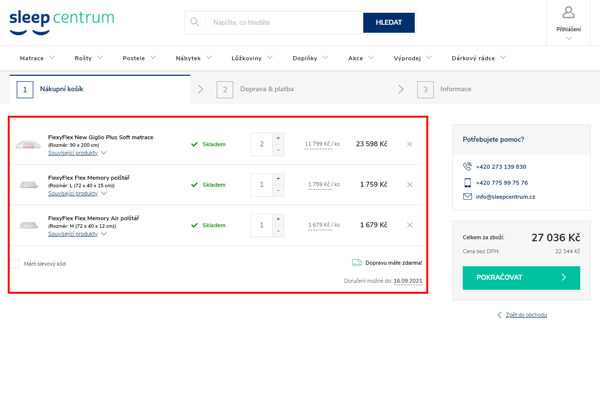
Task: Increase quantity of Giglio Plus Soft matrace
Action: pyautogui.click(x=278, y=138)
